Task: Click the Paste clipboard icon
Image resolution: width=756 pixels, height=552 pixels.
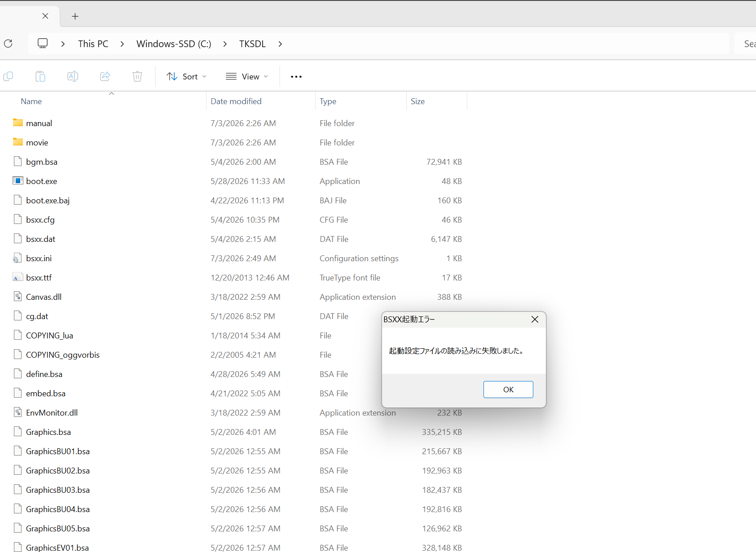Action: (x=40, y=76)
